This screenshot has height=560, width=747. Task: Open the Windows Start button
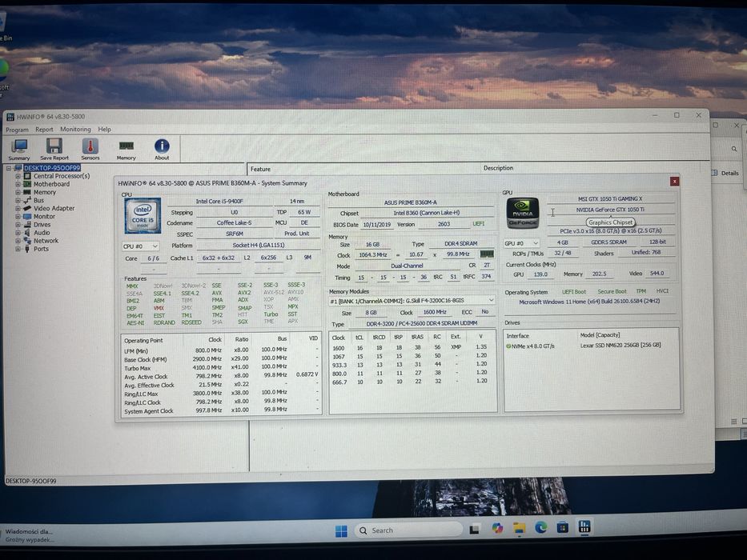341,530
